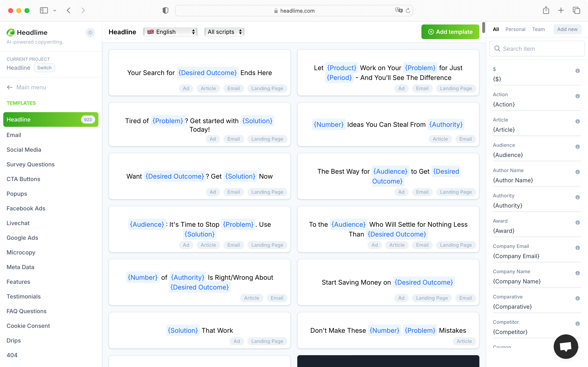Screen dimensions: 588x367
Task: Open the Headline project switcher
Action: pos(45,68)
